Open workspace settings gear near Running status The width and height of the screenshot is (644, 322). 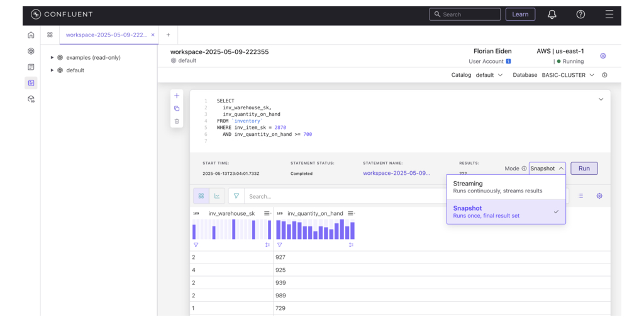pyautogui.click(x=602, y=56)
